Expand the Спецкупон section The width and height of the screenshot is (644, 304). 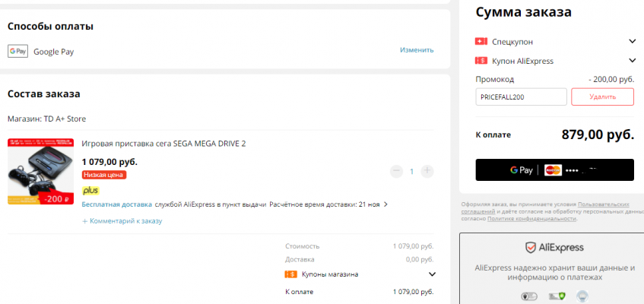click(632, 41)
